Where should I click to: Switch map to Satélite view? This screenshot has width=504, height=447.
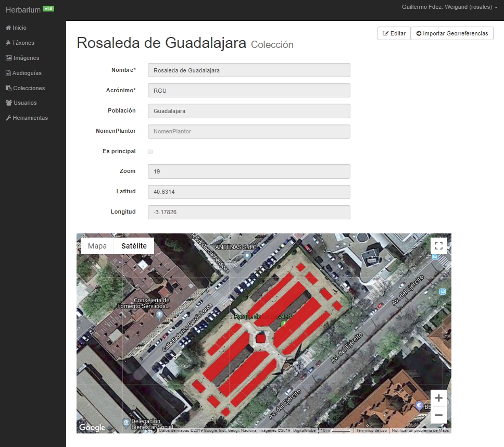click(x=134, y=246)
